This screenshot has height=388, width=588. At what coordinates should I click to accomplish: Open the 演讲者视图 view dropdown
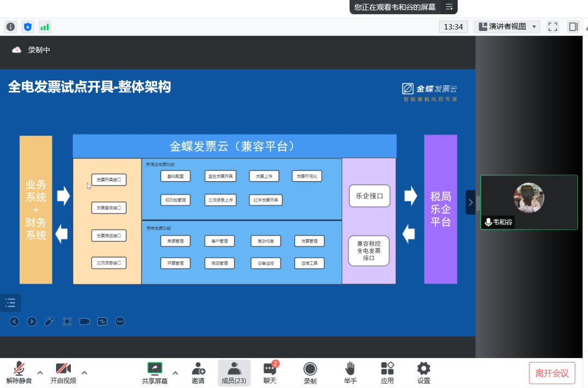(507, 27)
